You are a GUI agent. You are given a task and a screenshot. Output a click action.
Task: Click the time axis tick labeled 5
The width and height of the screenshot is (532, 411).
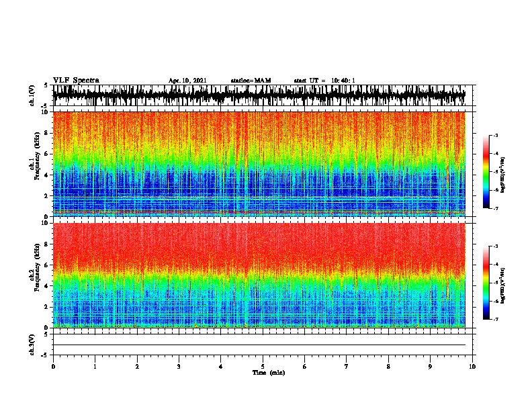[263, 367]
